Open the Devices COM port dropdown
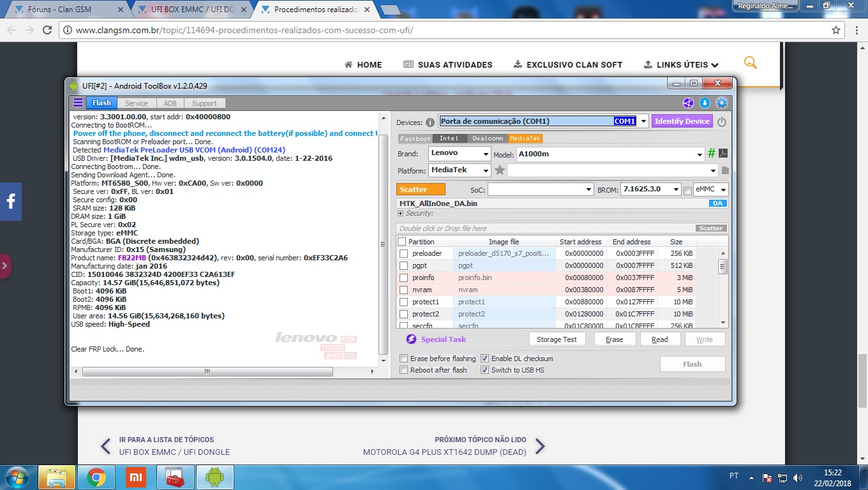This screenshot has height=490, width=868. click(643, 121)
